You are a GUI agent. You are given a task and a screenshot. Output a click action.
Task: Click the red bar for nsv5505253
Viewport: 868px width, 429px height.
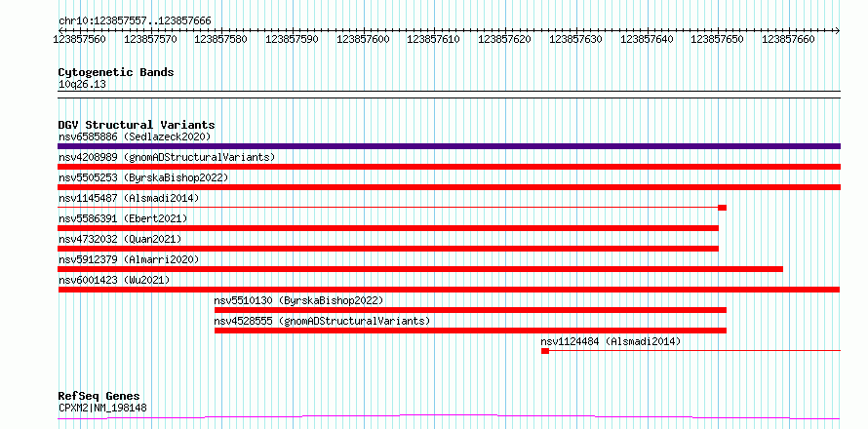449,187
